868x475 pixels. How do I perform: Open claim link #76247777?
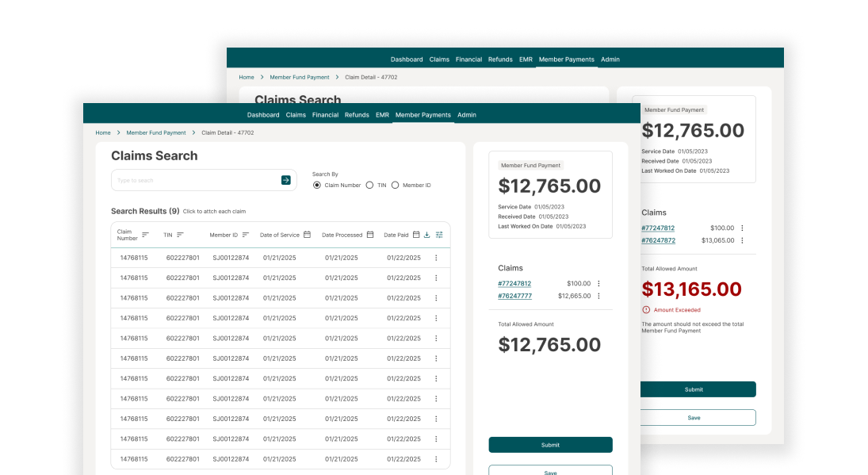click(x=514, y=296)
